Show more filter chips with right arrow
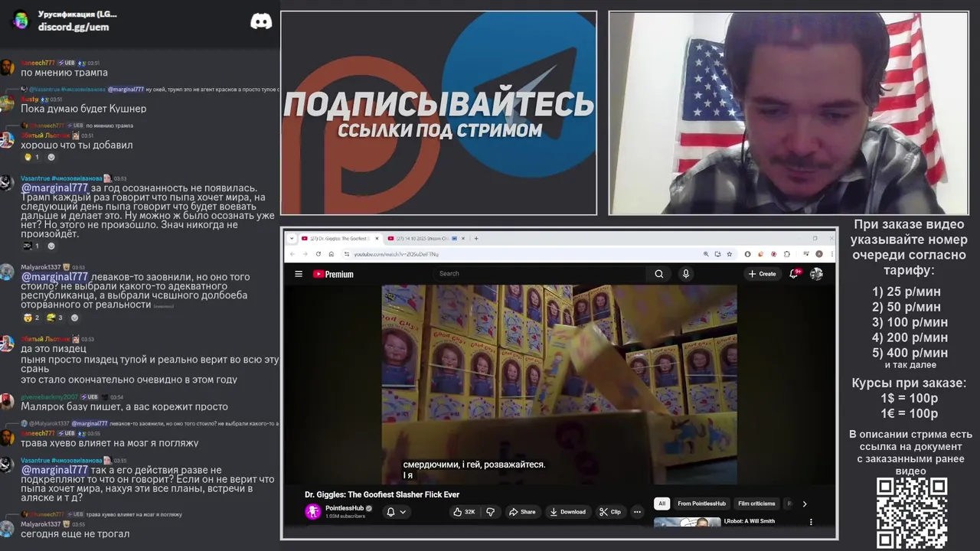The width and height of the screenshot is (980, 551). pos(804,504)
